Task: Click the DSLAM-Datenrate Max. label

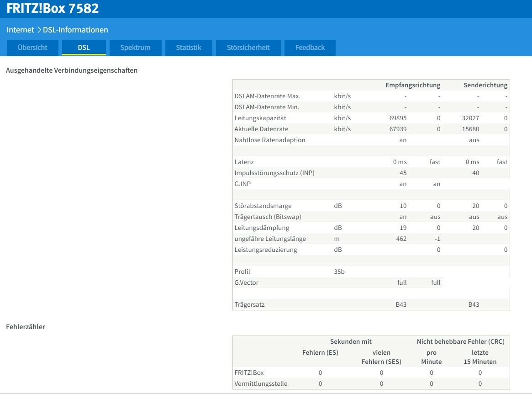Action: [x=267, y=96]
